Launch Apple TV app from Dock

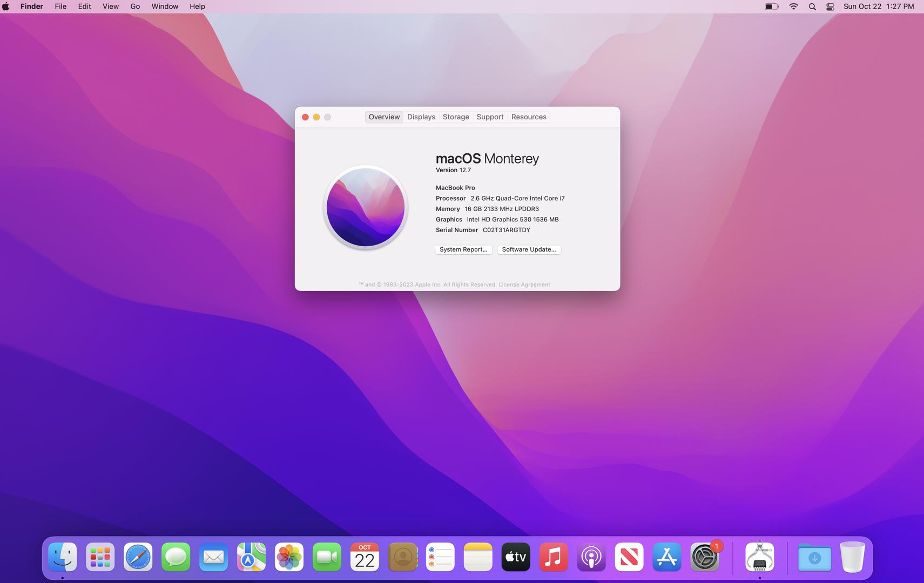tap(516, 557)
